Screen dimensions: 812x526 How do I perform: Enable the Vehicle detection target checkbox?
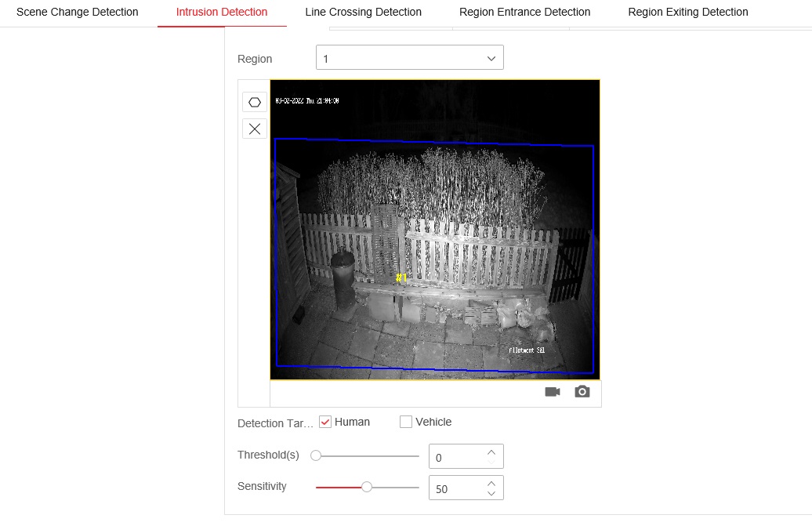[x=406, y=423]
